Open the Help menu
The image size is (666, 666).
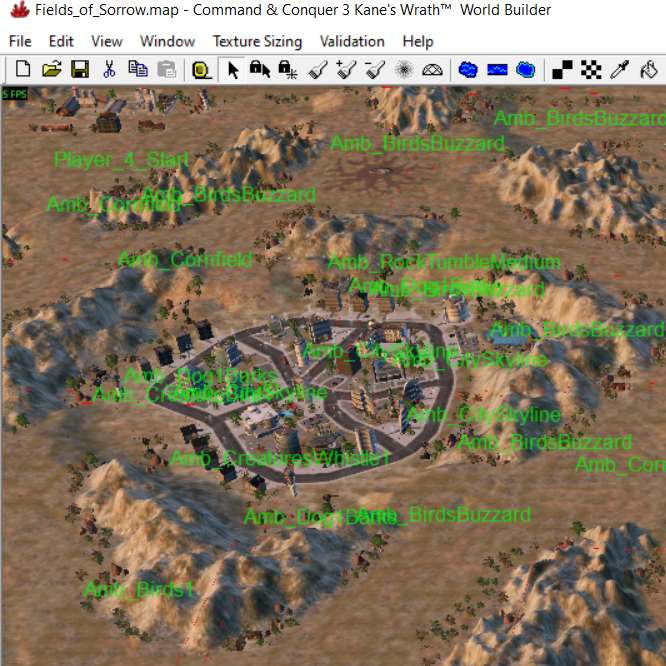[418, 41]
